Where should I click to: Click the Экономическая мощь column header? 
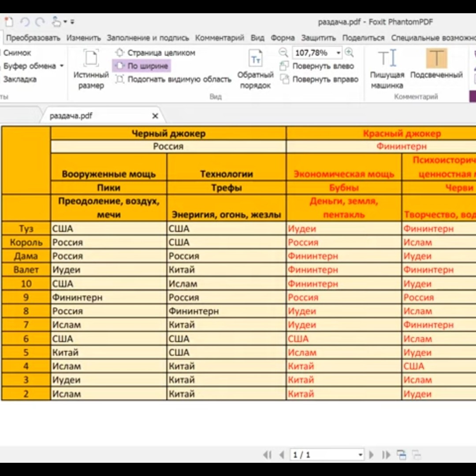tap(344, 167)
